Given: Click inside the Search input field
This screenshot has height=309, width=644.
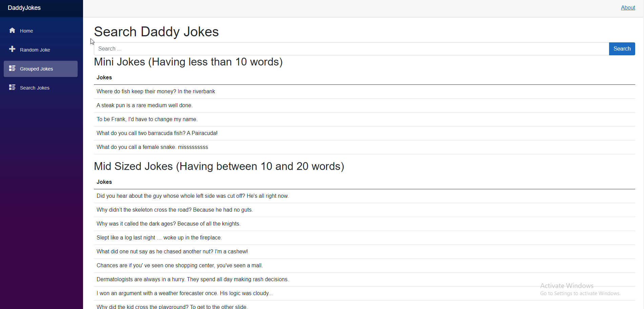Looking at the screenshot, I should pos(339,49).
